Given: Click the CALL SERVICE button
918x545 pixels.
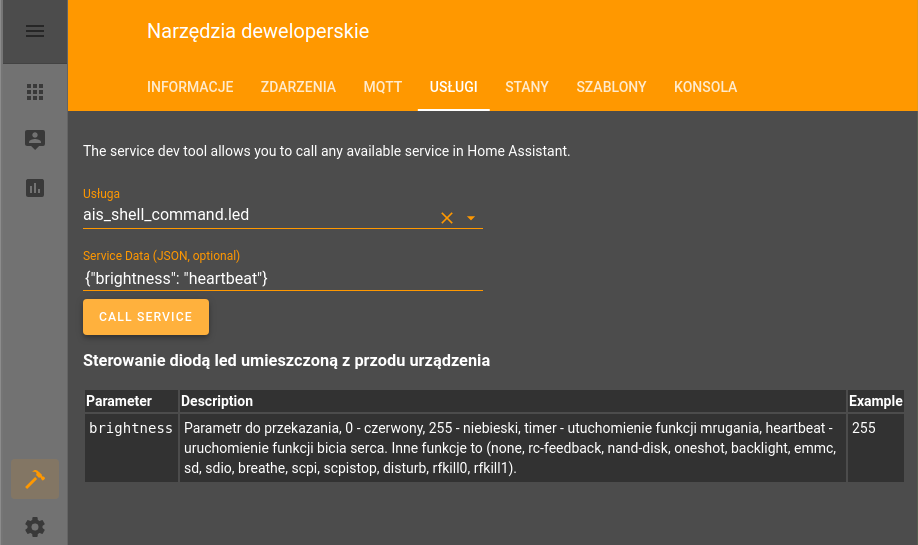Looking at the screenshot, I should pos(146,317).
